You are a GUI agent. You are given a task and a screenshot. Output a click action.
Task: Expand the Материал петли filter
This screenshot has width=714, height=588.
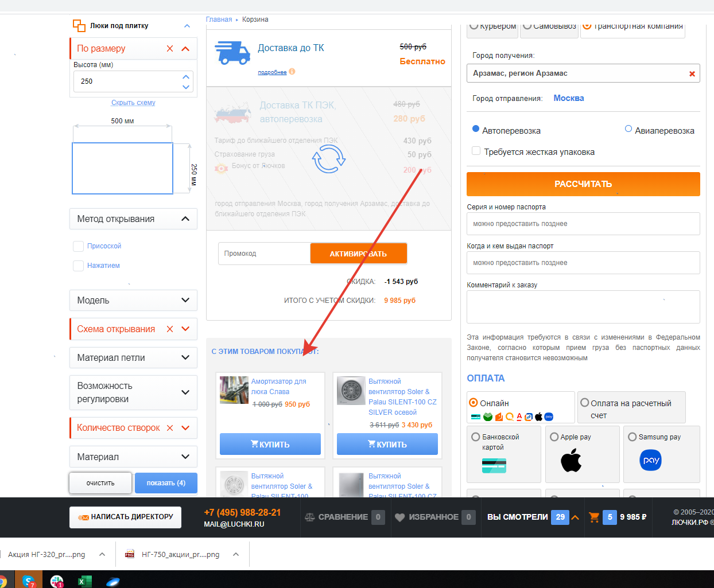185,357
